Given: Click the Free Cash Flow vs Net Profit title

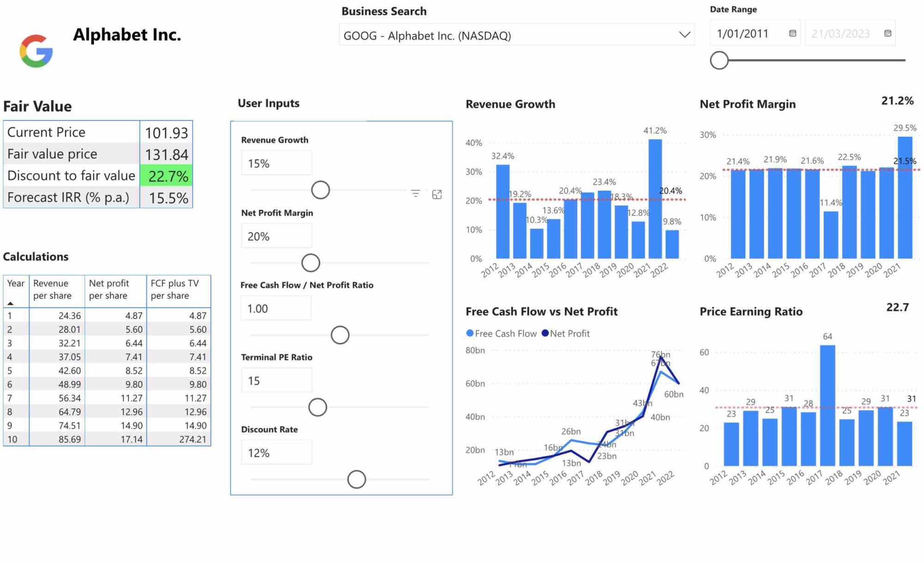Looking at the screenshot, I should pyautogui.click(x=541, y=311).
